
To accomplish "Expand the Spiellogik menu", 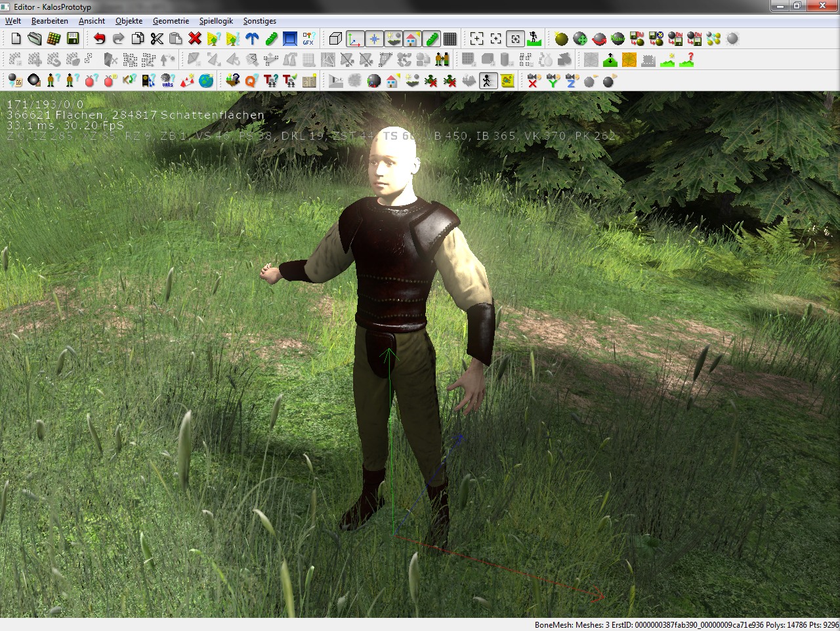I will tap(216, 21).
